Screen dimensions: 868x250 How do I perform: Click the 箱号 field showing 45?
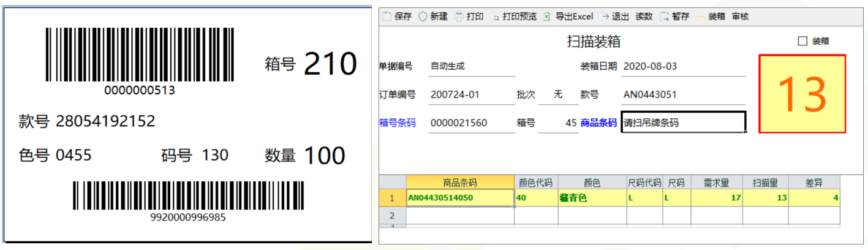point(558,123)
